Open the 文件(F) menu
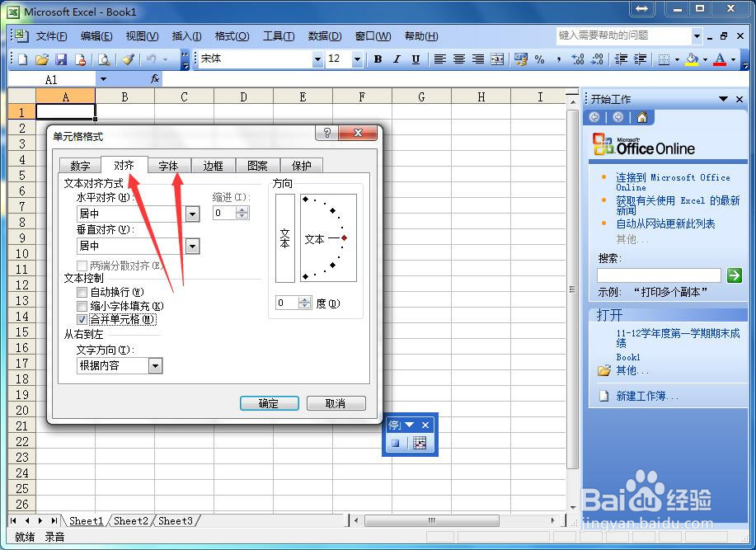This screenshot has height=550, width=756. click(52, 36)
